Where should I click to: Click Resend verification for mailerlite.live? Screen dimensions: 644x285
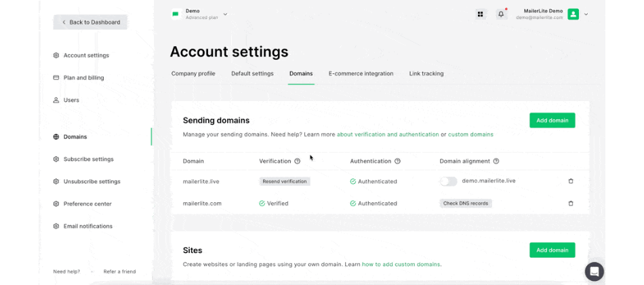click(x=285, y=181)
